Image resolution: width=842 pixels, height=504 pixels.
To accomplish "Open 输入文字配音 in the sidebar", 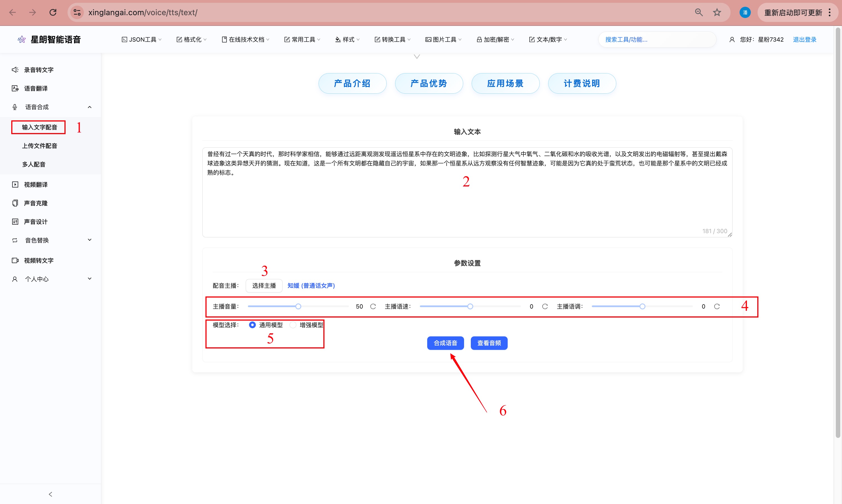I will (39, 127).
